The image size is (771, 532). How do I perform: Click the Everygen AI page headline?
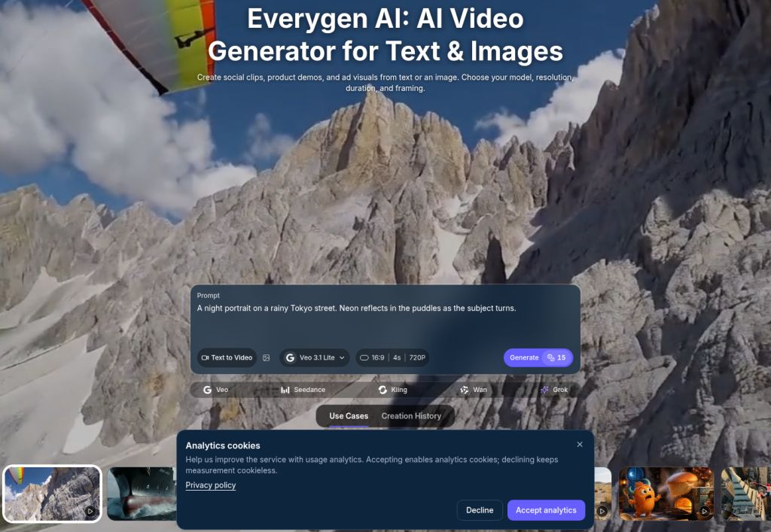(385, 35)
